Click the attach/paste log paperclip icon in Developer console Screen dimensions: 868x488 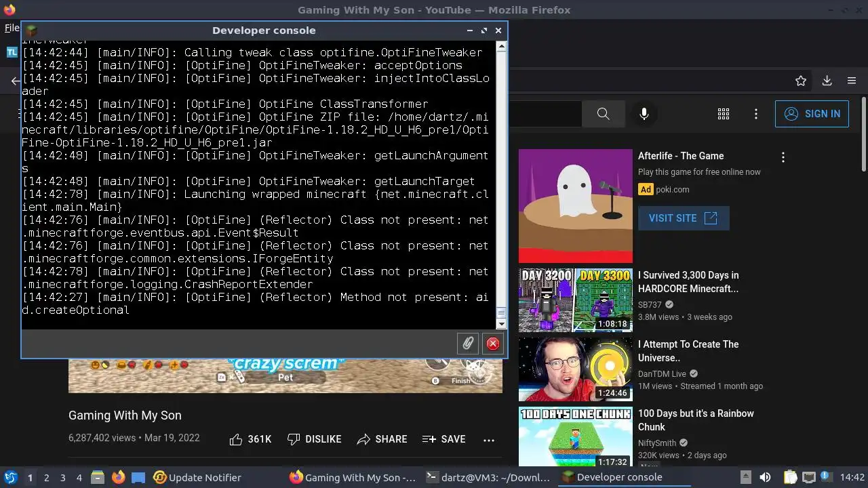tap(468, 344)
